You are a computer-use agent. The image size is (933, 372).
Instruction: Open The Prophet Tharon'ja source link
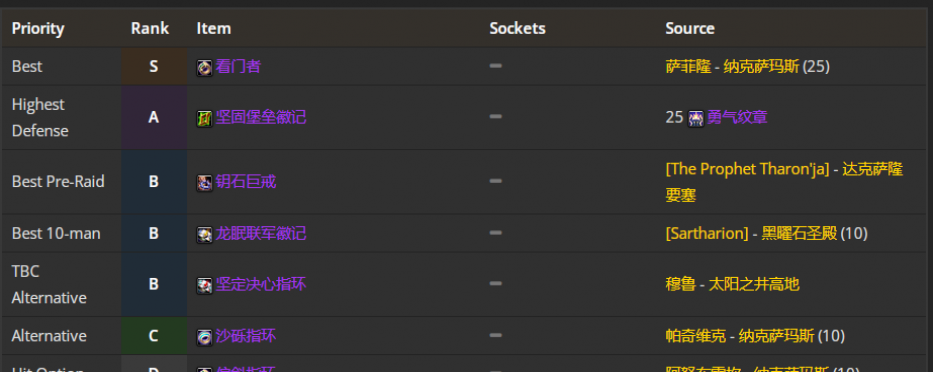pyautogui.click(x=747, y=169)
